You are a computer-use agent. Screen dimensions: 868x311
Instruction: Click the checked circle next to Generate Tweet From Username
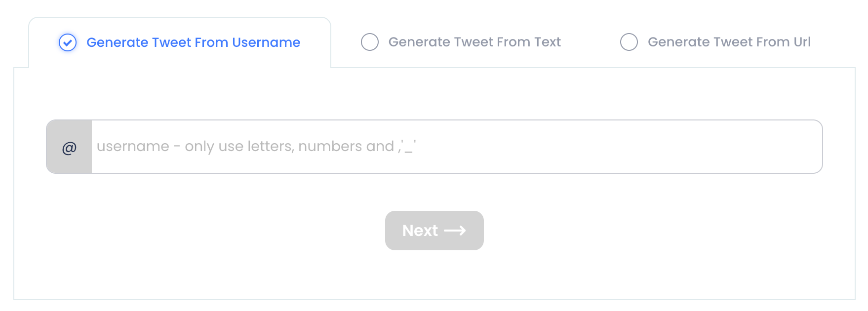pyautogui.click(x=67, y=42)
